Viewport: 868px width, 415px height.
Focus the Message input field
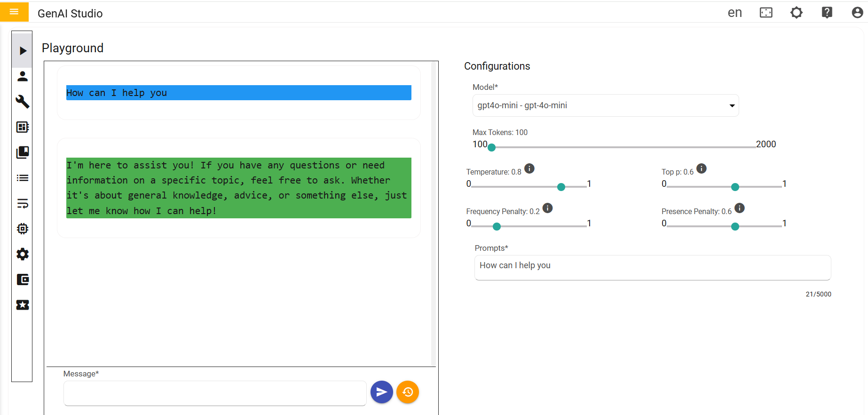[215, 393]
